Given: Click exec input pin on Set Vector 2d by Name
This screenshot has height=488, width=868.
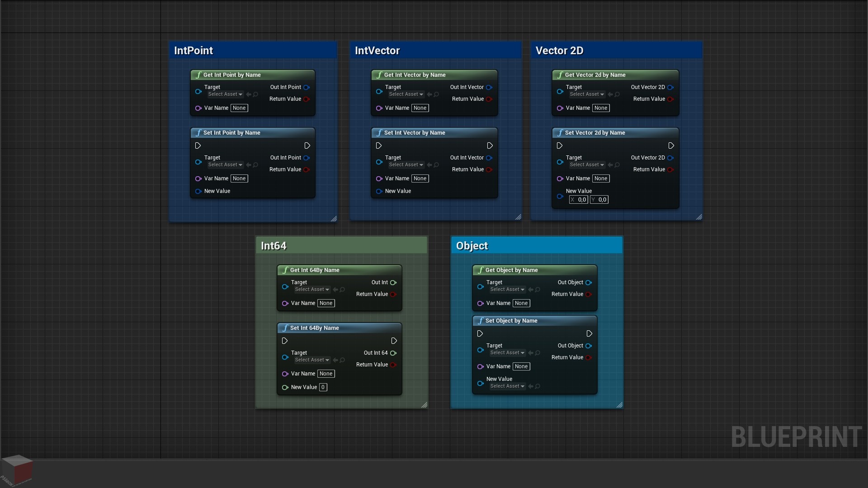Looking at the screenshot, I should click(x=559, y=145).
